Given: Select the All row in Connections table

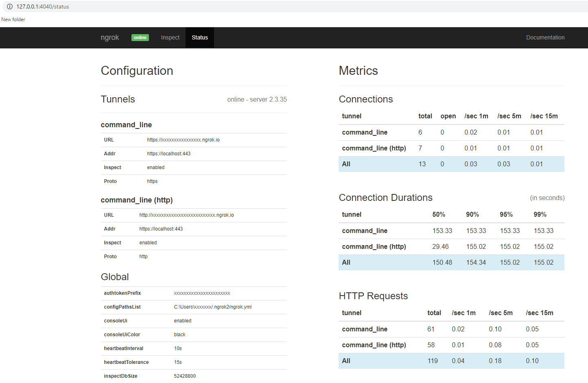Looking at the screenshot, I should coord(451,164).
